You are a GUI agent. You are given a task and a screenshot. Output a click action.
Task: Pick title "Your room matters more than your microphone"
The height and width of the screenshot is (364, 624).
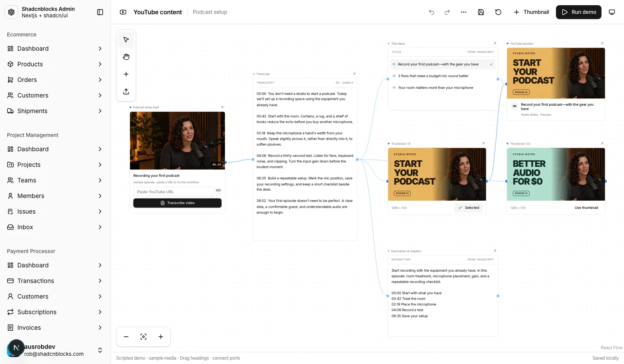[443, 88]
